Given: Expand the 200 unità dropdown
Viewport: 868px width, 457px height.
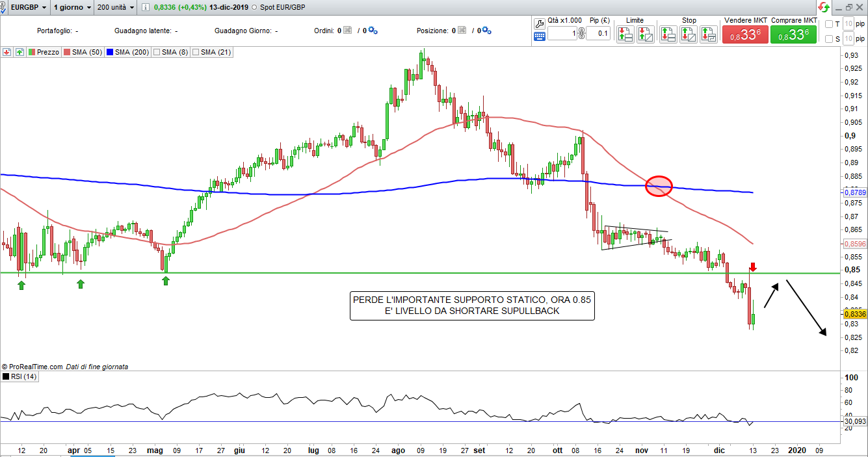Looking at the screenshot, I should pos(114,8).
